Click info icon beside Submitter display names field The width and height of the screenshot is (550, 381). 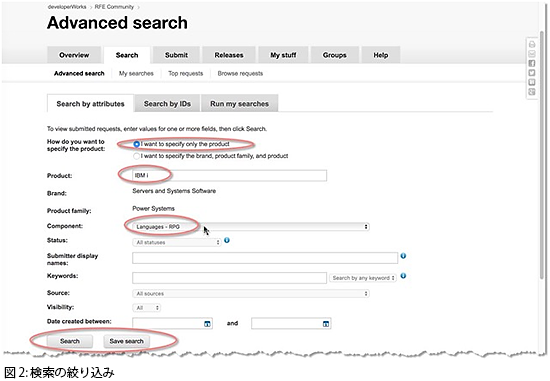pos(403,256)
